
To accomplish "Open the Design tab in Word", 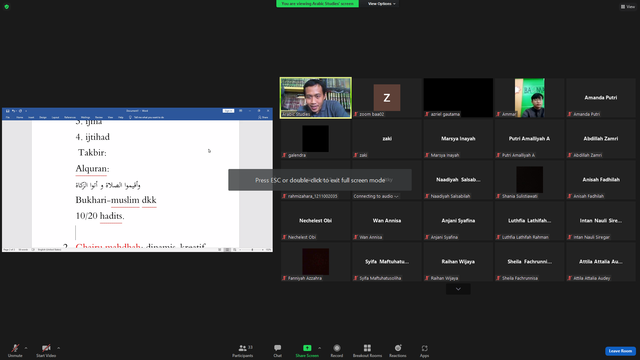I will 43,117.
